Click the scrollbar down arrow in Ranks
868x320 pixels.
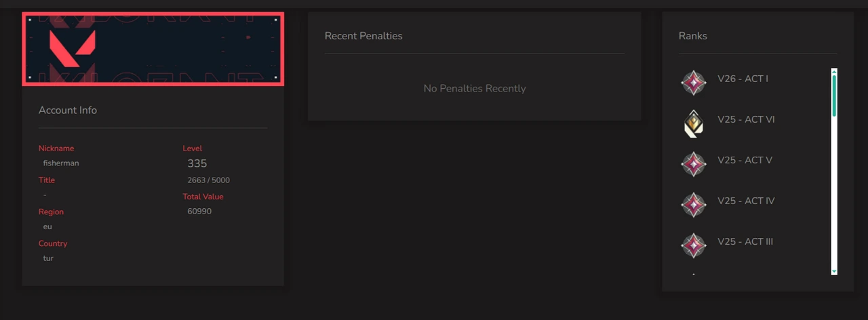point(834,271)
